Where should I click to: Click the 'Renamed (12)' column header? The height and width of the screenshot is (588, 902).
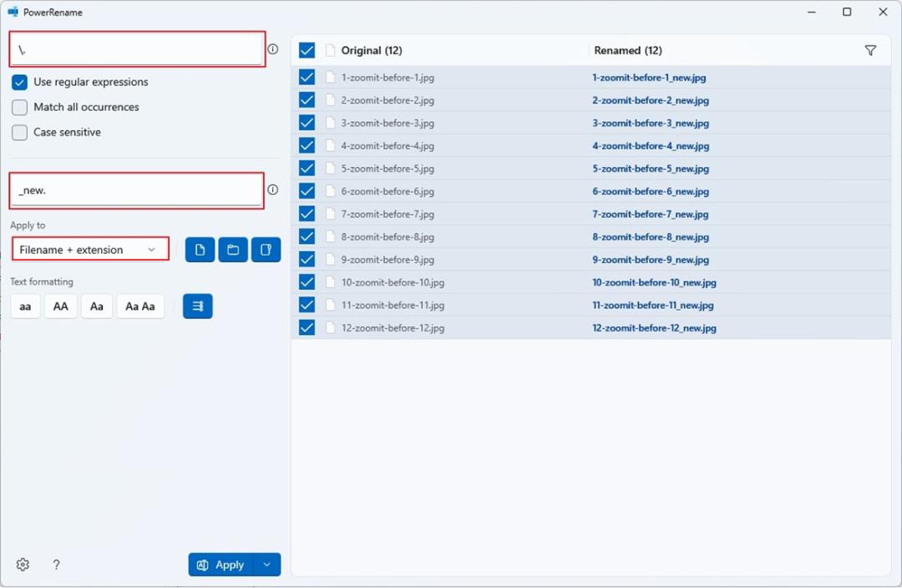coord(628,51)
